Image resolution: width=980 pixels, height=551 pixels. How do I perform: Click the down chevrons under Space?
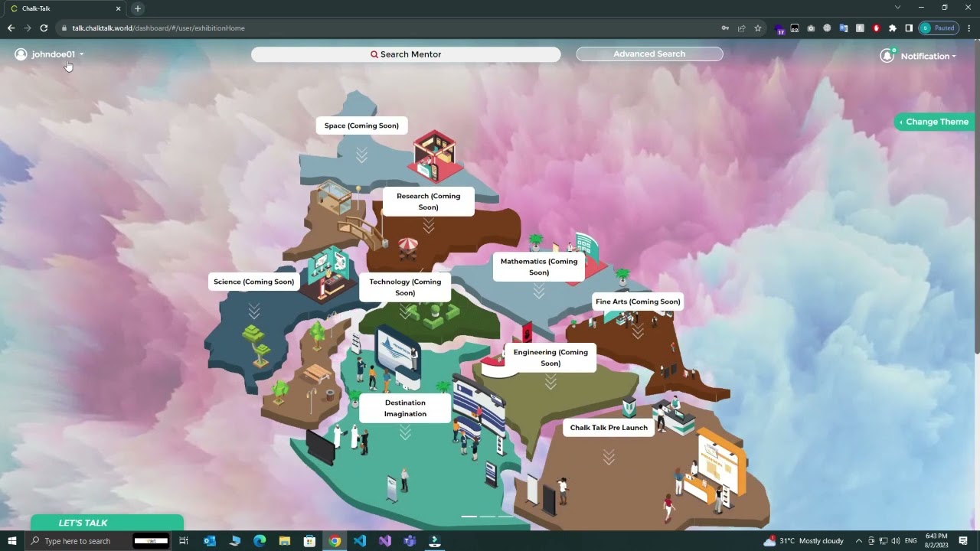click(361, 155)
